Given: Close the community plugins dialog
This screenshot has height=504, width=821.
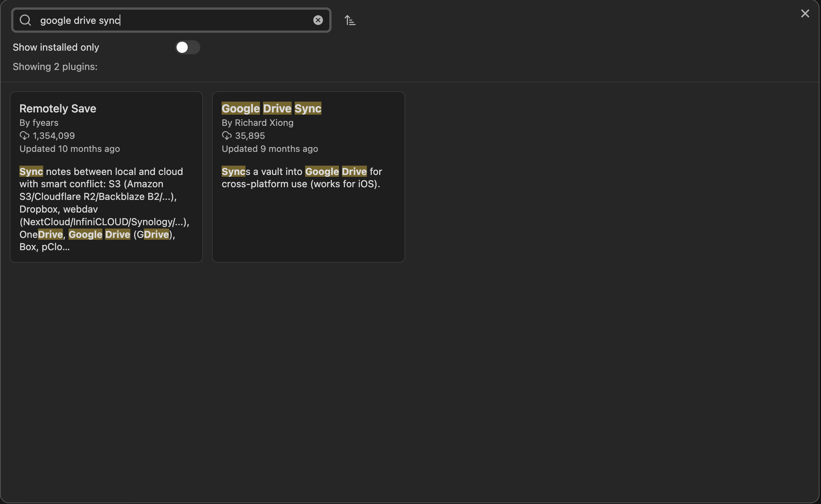Looking at the screenshot, I should [x=805, y=14].
